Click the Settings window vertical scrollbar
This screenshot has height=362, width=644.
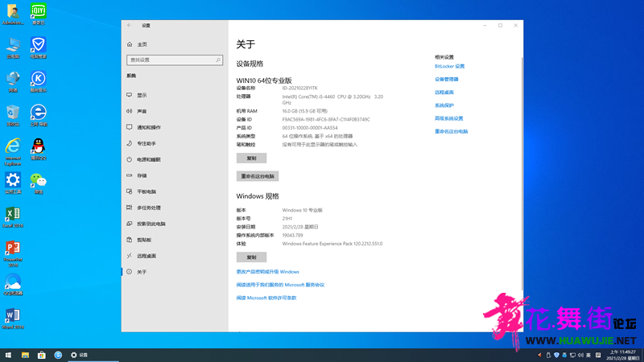click(522, 172)
